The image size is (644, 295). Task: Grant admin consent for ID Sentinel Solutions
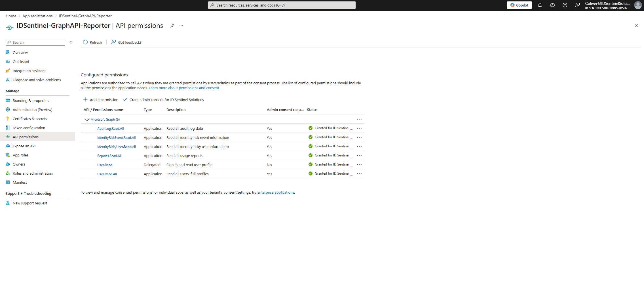click(x=163, y=100)
